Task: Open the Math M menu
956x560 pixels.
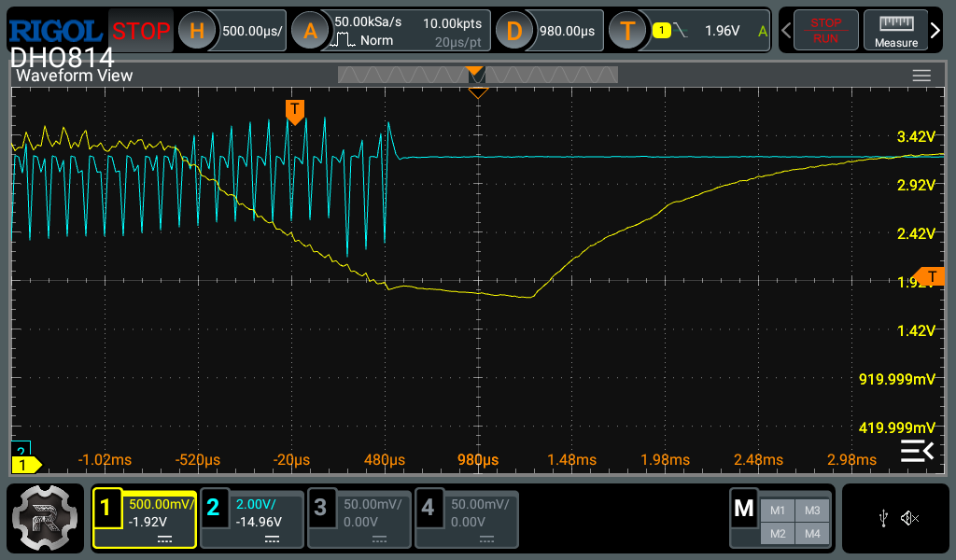Action: pos(744,509)
